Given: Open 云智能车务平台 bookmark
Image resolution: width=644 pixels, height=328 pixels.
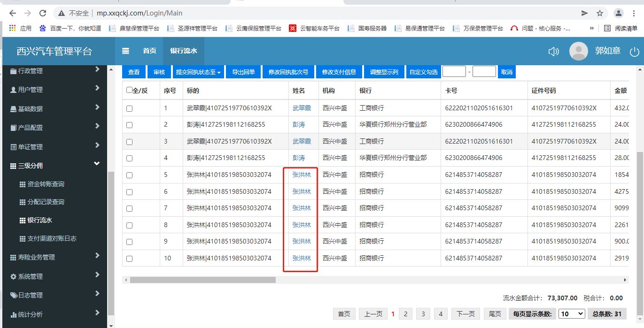Looking at the screenshot, I should pos(314,28).
